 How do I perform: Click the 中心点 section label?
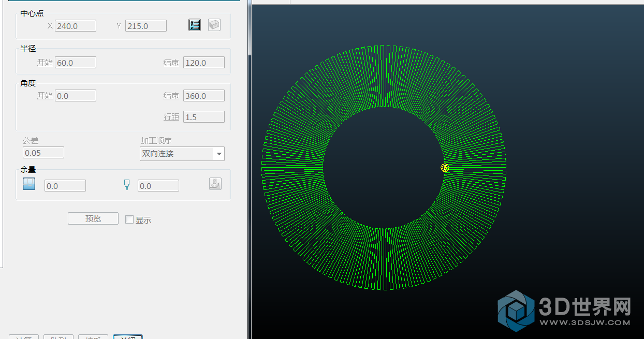point(32,13)
